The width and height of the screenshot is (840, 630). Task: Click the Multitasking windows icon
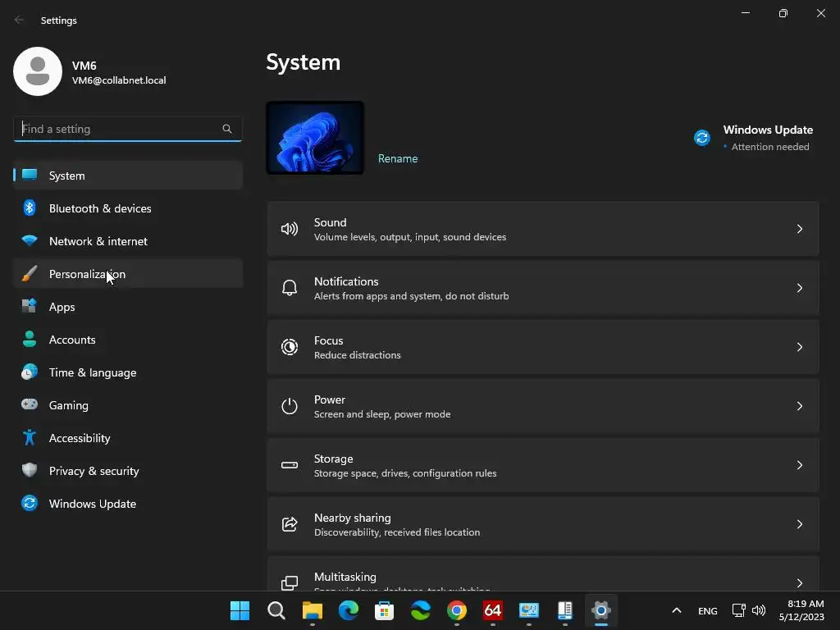(x=290, y=582)
